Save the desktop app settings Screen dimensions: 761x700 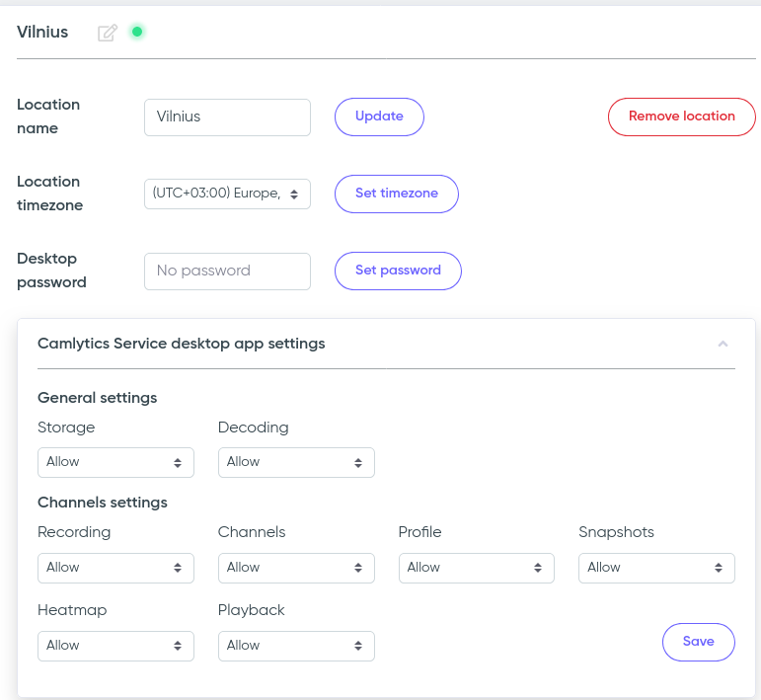point(698,642)
